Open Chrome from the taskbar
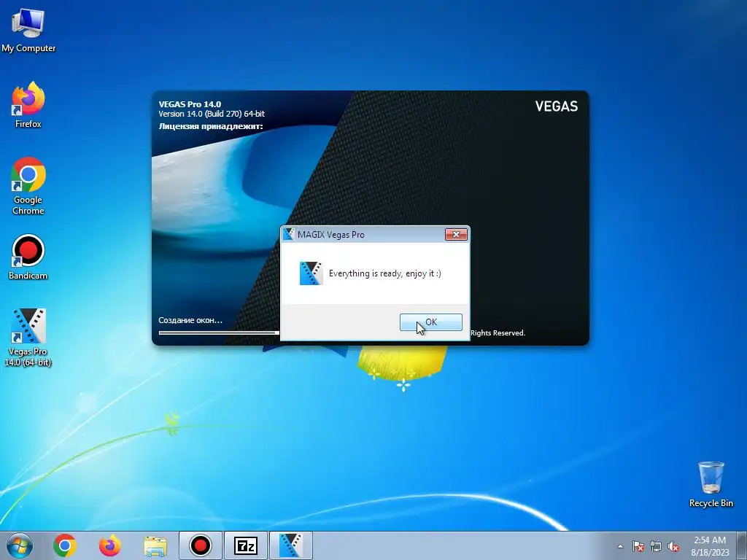This screenshot has width=747, height=560. 65,545
